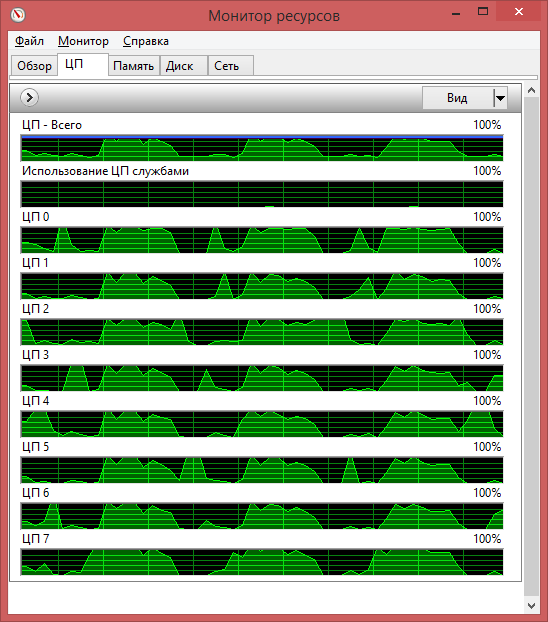Screen dimensions: 548x622
Task: Open the Справка menu
Action: [146, 41]
